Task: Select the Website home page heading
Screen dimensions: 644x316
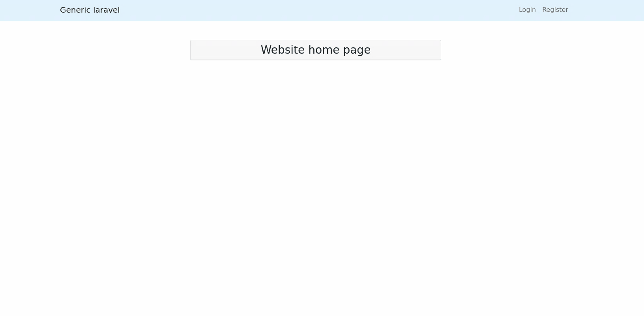Action: point(316,50)
